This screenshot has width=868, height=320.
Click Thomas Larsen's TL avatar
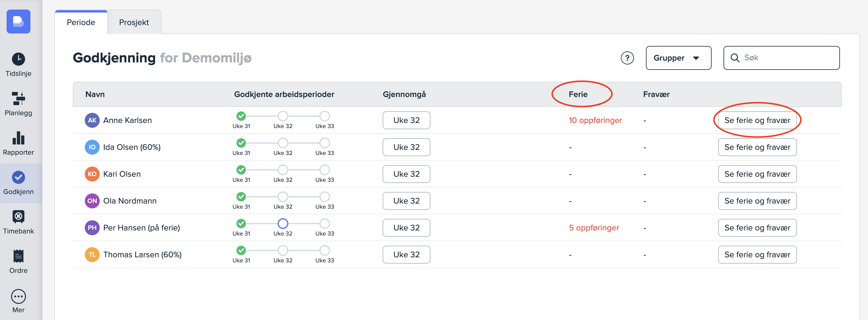pos(92,255)
